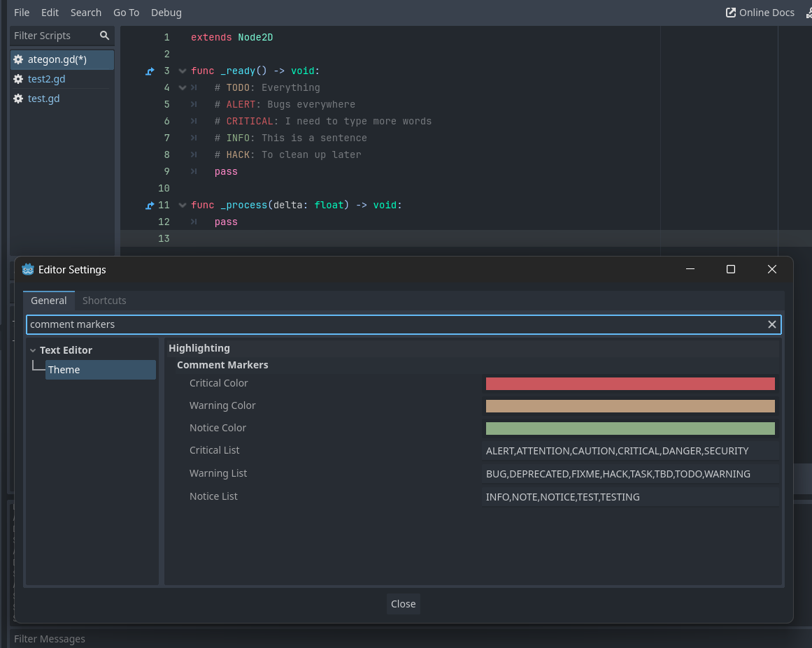Click the override arrow icon on line 11
This screenshot has height=648, width=812.
click(x=149, y=206)
